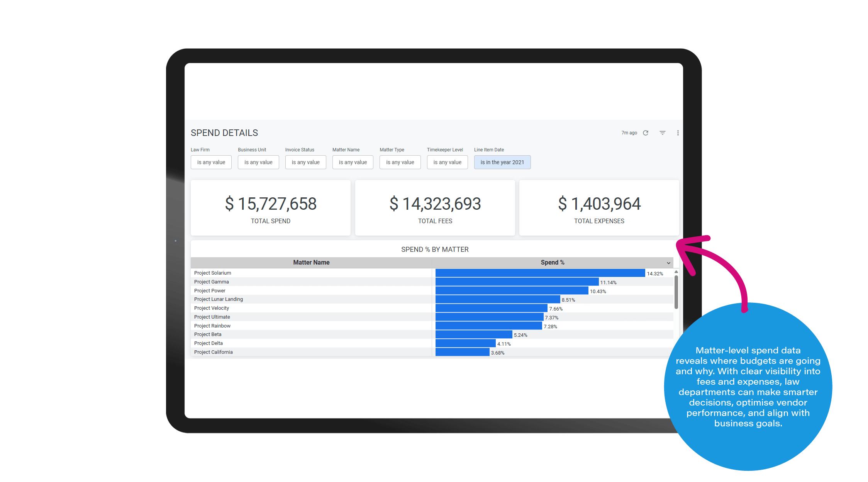This screenshot has height=482, width=868.
Task: Change the Line Item Date year 2021 filter
Action: [502, 162]
